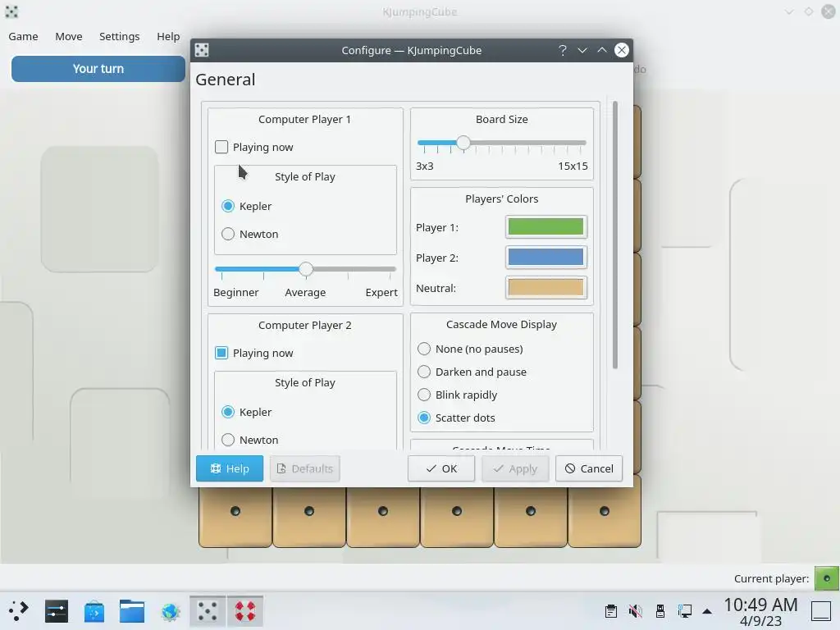
Task: Click KJumpingCube main window app icon
Action: pos(11,11)
